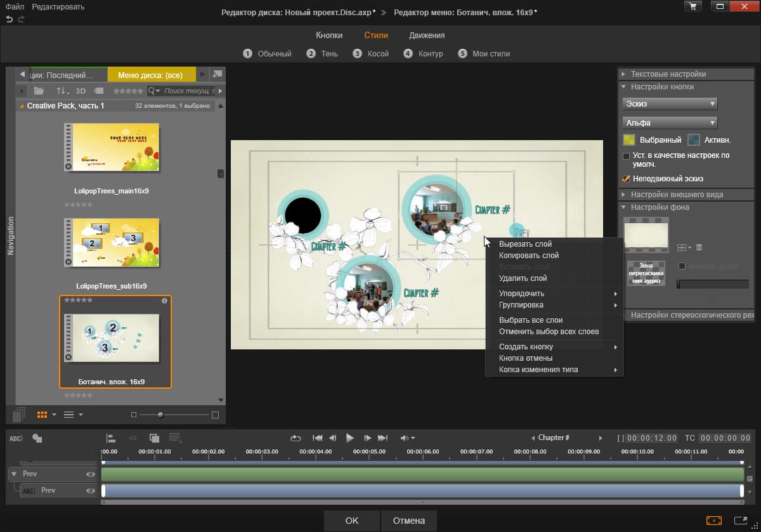
Task: Click the 3D filter icon in library
Action: pos(81,91)
